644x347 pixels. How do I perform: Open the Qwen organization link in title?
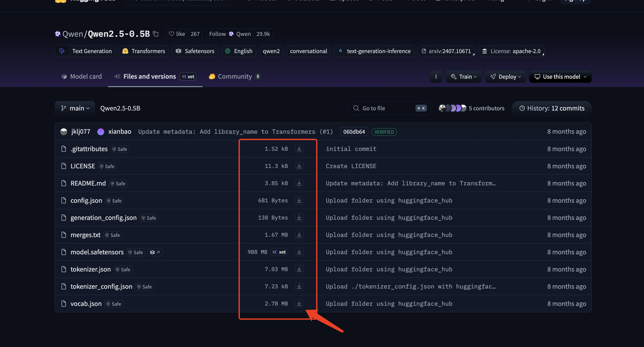[x=73, y=34]
